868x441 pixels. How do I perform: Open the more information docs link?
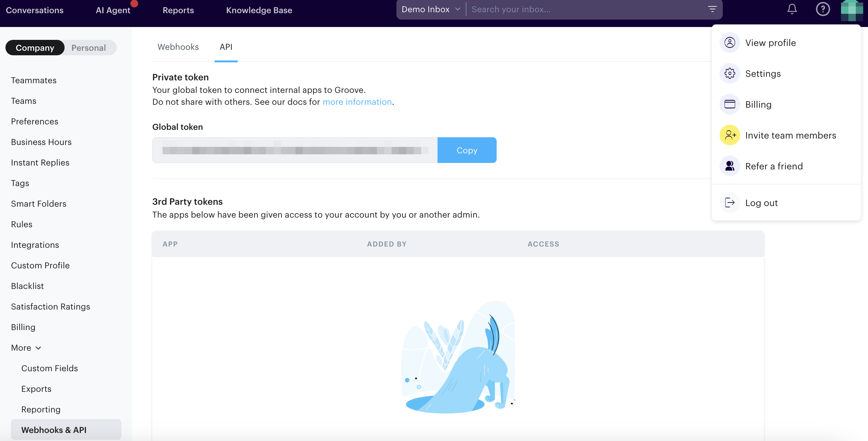point(357,102)
